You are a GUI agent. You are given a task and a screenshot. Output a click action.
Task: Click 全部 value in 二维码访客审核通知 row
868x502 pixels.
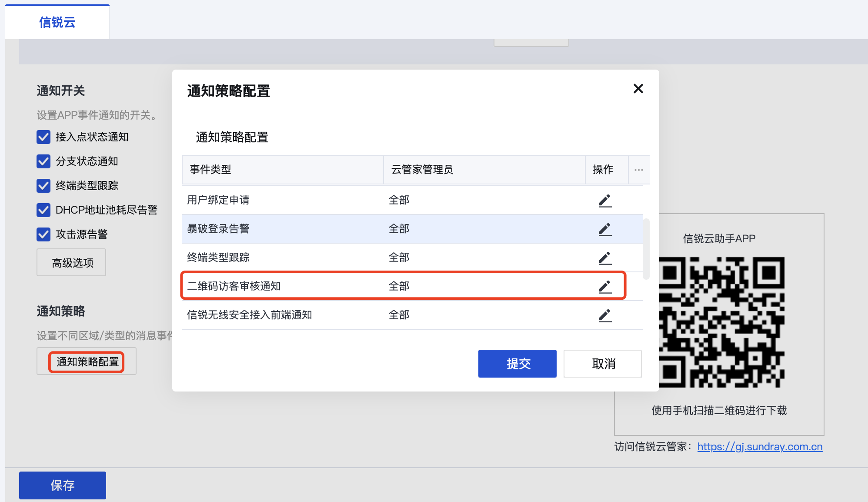pyautogui.click(x=399, y=286)
